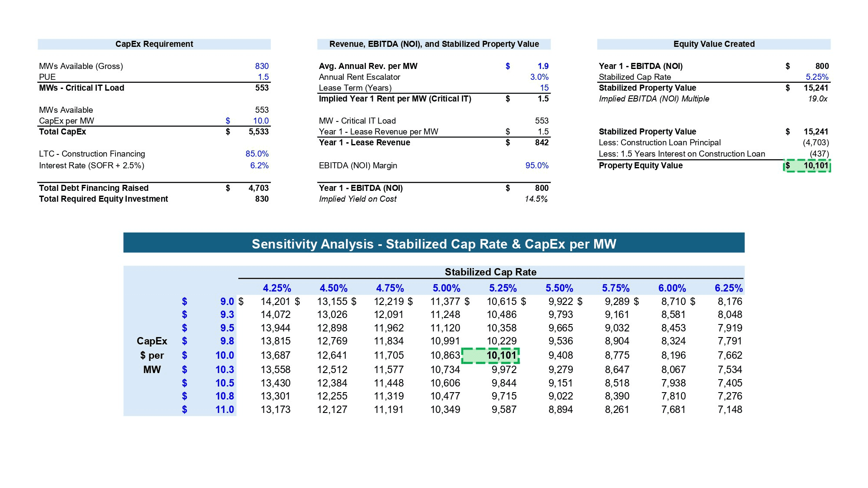
Task: Click the Equity Value Created header
Action: click(x=713, y=44)
